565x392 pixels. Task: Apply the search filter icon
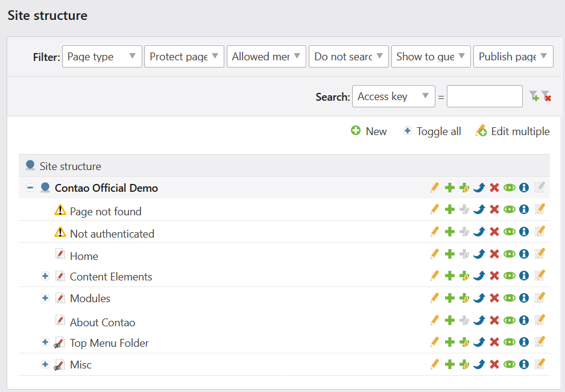point(534,96)
